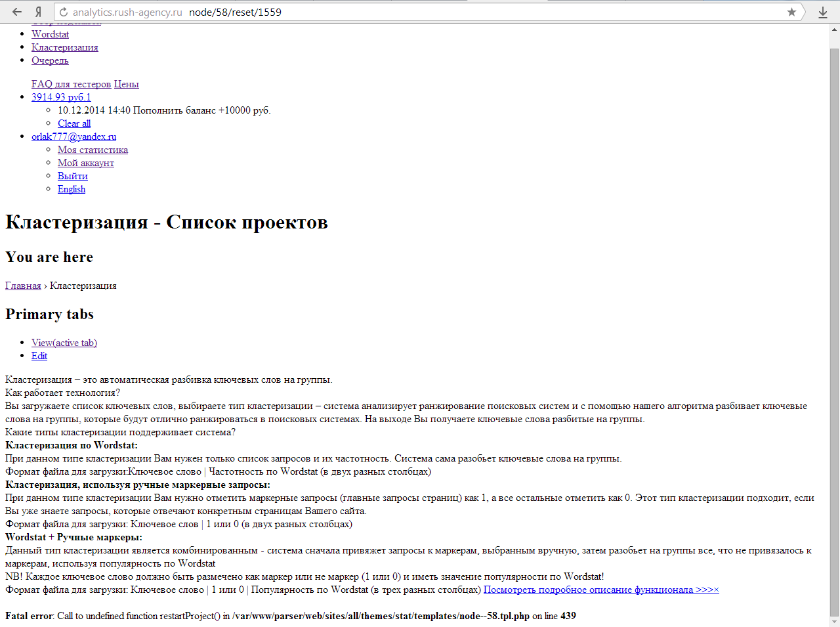
Task: Bookmark page with the star icon
Action: [791, 12]
